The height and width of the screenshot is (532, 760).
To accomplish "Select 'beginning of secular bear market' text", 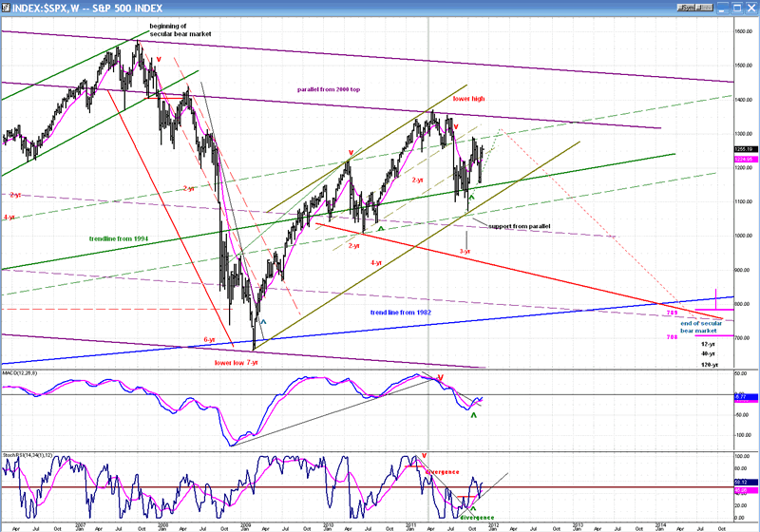I will [x=179, y=28].
